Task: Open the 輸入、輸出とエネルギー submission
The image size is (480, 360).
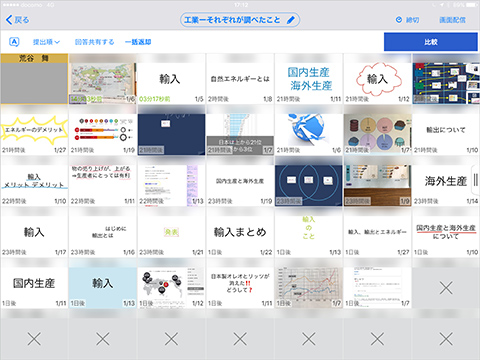Action: (x=377, y=236)
